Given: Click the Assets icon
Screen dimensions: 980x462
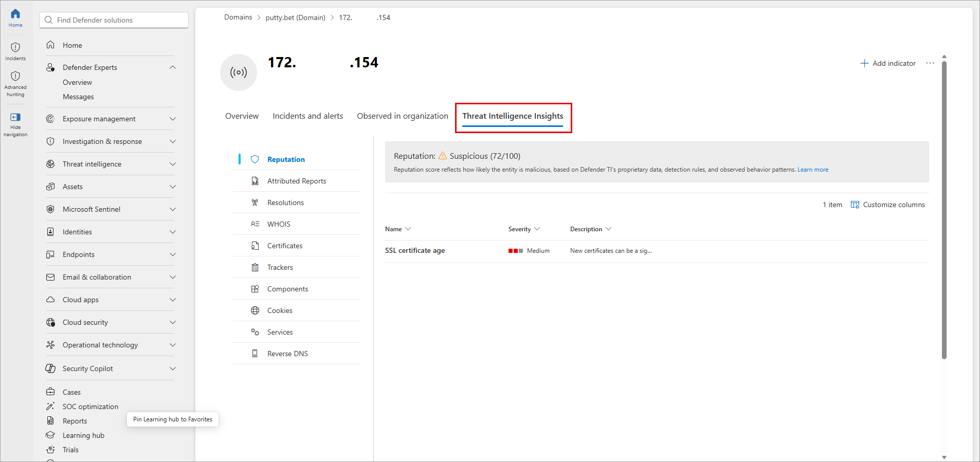Looking at the screenshot, I should tap(50, 187).
